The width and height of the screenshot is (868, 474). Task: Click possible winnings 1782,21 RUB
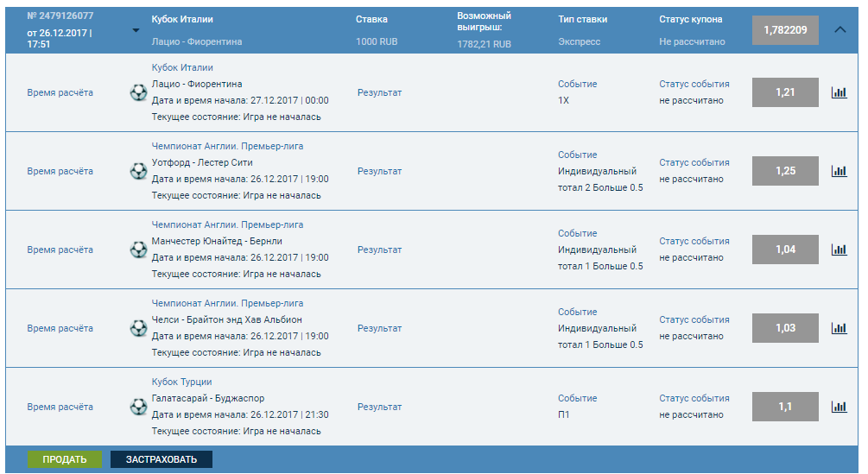(x=484, y=44)
